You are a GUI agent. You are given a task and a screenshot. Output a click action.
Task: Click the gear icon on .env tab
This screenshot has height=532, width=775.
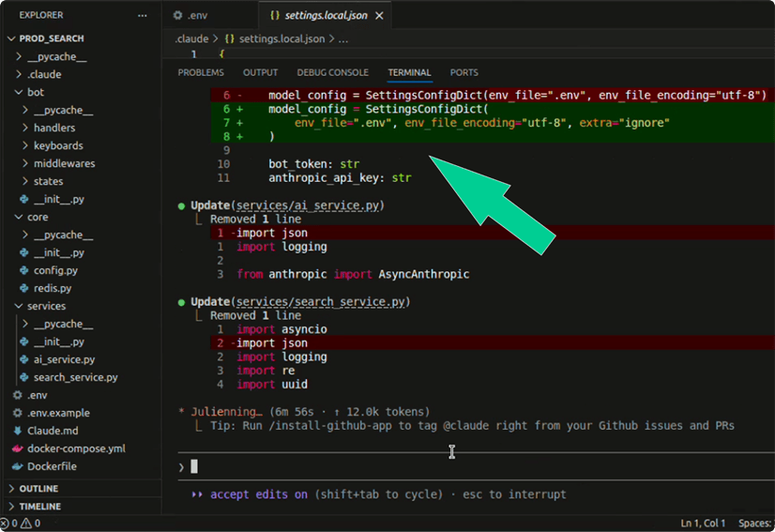tap(178, 16)
